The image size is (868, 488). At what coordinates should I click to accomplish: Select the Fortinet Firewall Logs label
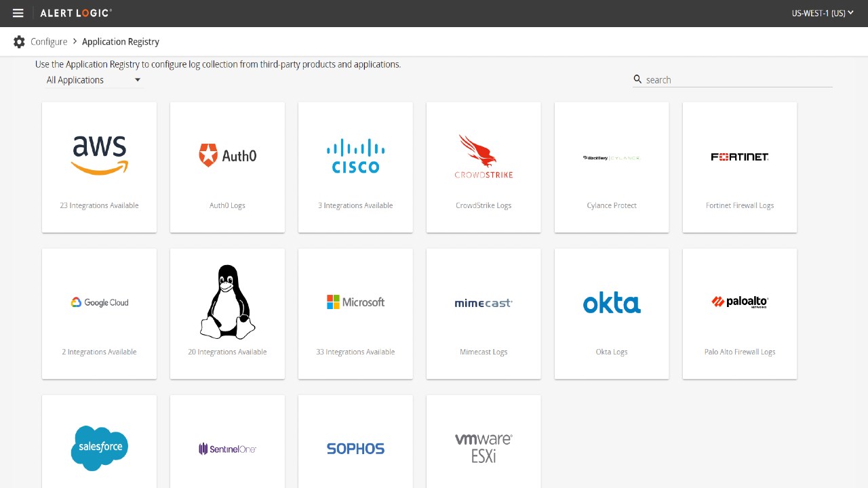[740, 205]
